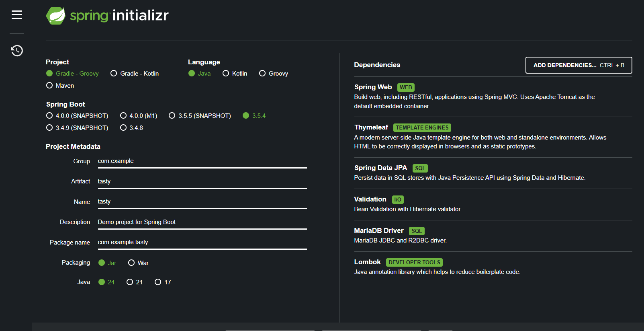The width and height of the screenshot is (644, 331).
Task: Click the SQL tag beside MariaDB Driver
Action: coord(417,231)
